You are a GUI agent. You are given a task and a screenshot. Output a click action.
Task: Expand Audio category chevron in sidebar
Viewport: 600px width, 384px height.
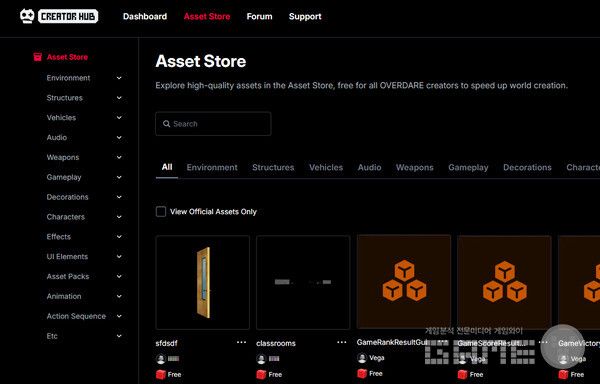[x=119, y=138]
